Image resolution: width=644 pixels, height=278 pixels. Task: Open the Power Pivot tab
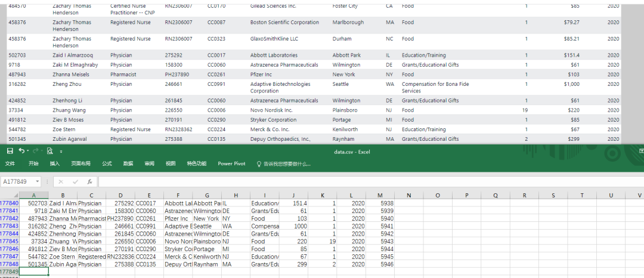click(x=231, y=163)
